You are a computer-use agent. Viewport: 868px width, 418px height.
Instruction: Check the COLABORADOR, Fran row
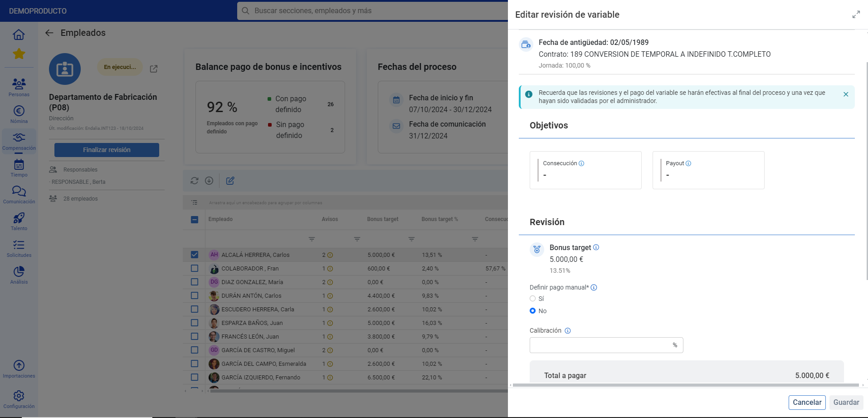pos(195,268)
